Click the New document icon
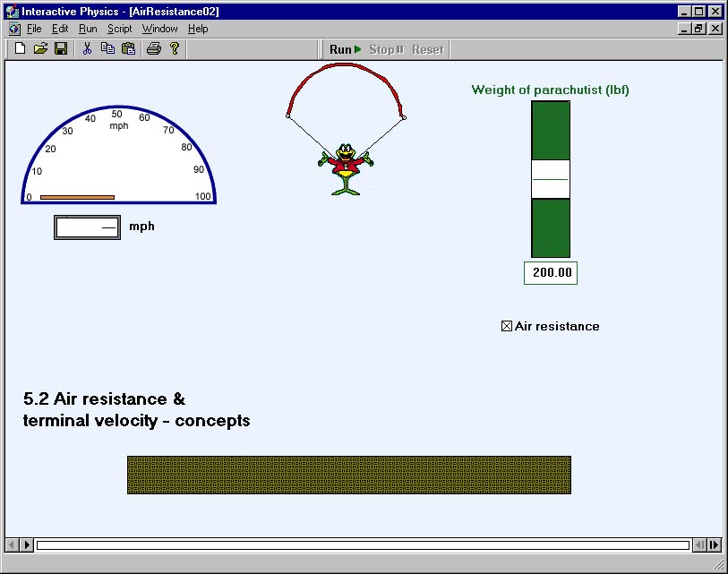The height and width of the screenshot is (574, 728). coord(20,48)
